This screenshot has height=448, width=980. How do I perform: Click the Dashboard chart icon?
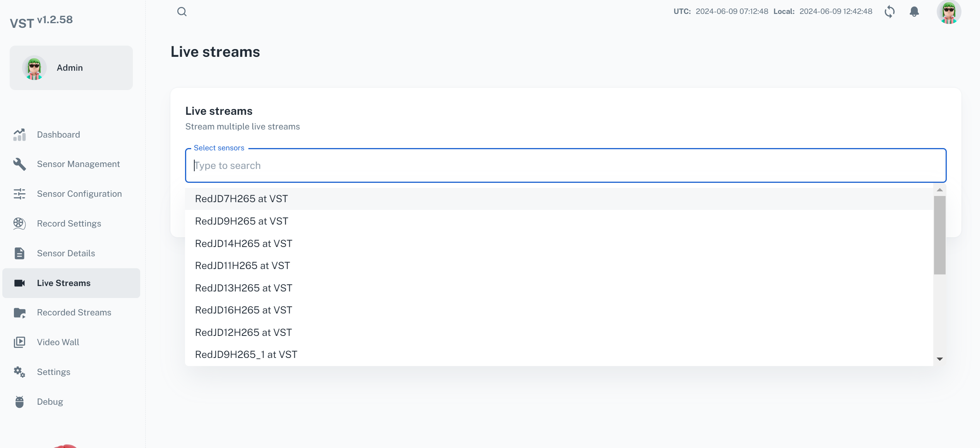pos(19,135)
